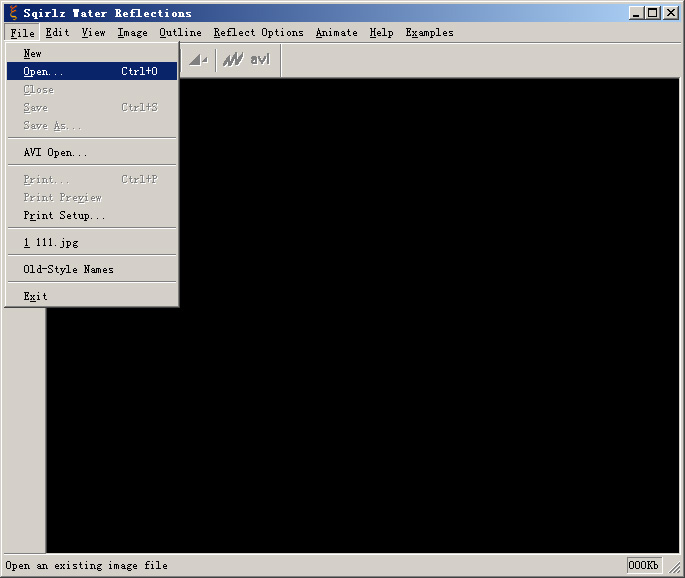685x578 pixels.
Task: Open the File menu
Action: click(22, 33)
